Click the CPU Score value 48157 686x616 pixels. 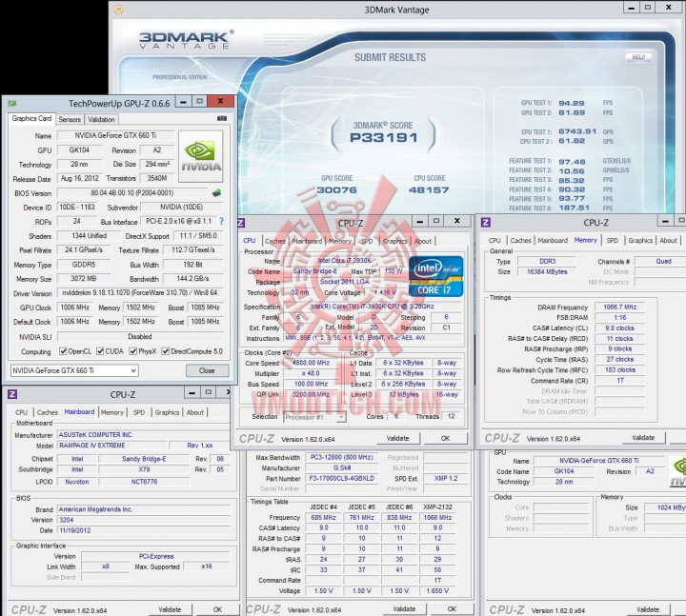click(x=429, y=189)
